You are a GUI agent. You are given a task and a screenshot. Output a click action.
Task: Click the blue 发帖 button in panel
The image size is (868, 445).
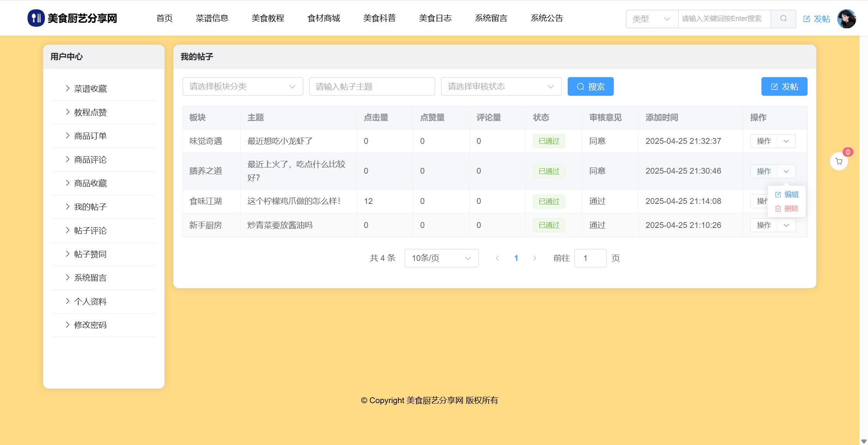(784, 86)
